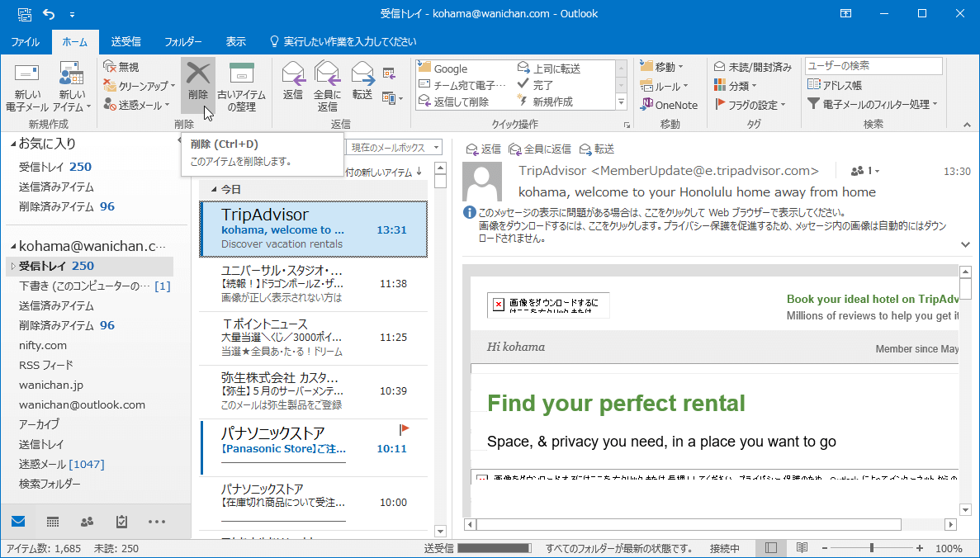The height and width of the screenshot is (558, 980).
Task: Open Drafts (下書き) folder
Action: pyautogui.click(x=94, y=286)
